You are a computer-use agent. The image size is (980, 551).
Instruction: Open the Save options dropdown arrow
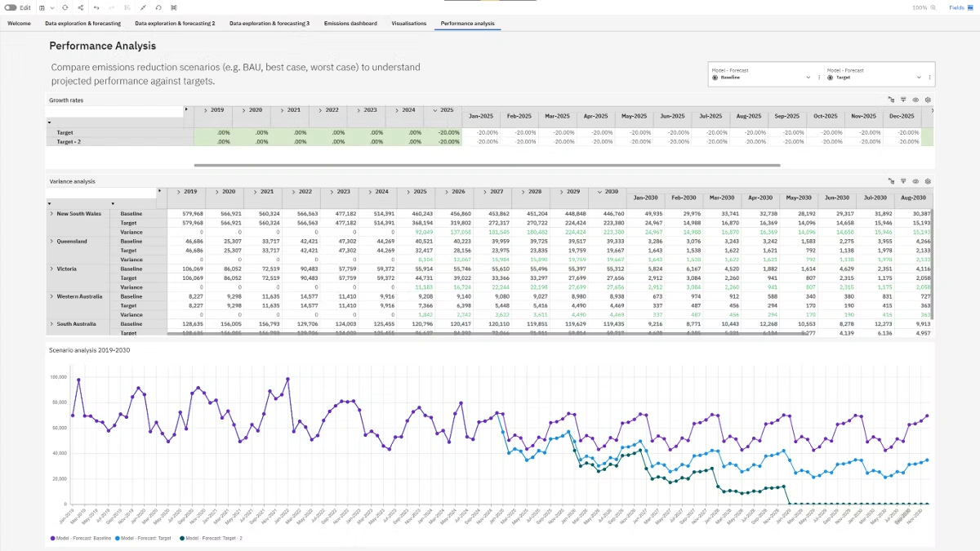tap(52, 7)
